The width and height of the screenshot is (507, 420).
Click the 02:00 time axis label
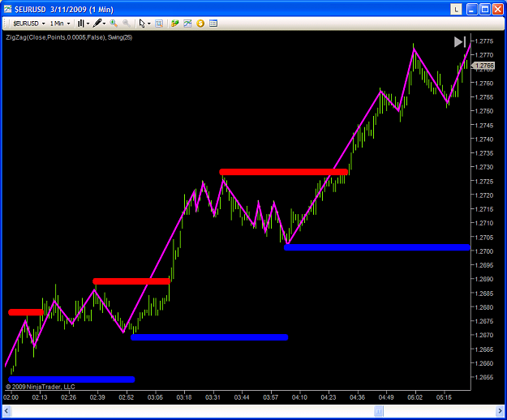pos(11,397)
